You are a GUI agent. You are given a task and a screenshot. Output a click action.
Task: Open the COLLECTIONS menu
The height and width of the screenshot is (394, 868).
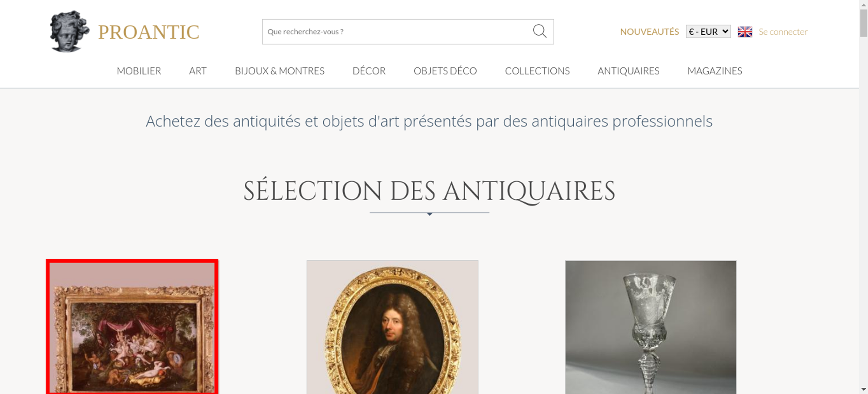[537, 71]
